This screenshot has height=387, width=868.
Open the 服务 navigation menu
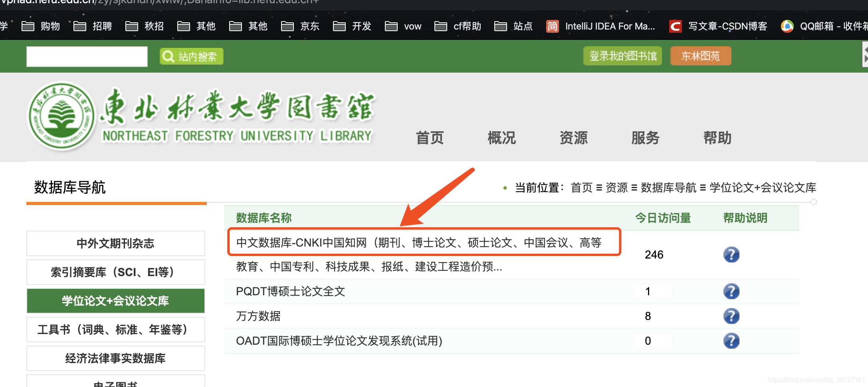[646, 138]
